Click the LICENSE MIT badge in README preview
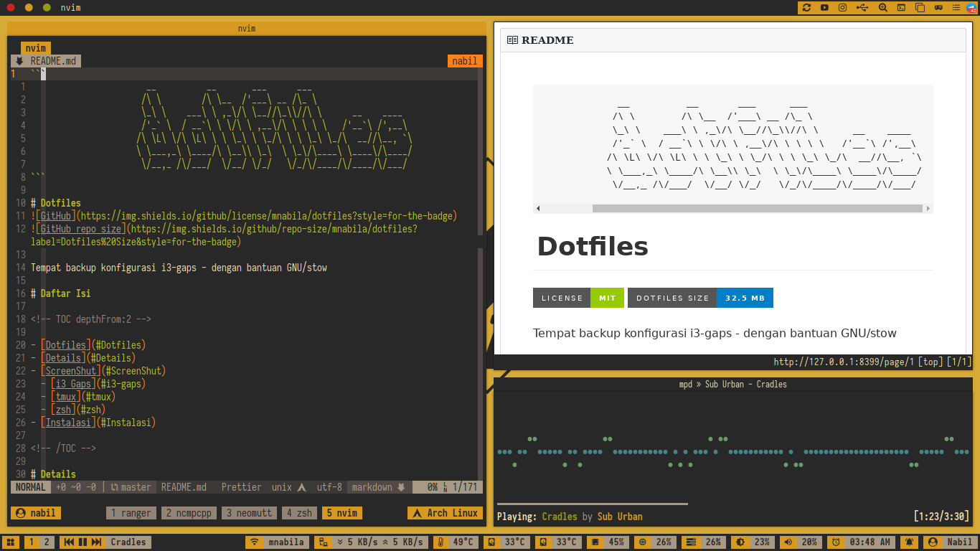Screen dimensions: 980x551 coord(579,298)
